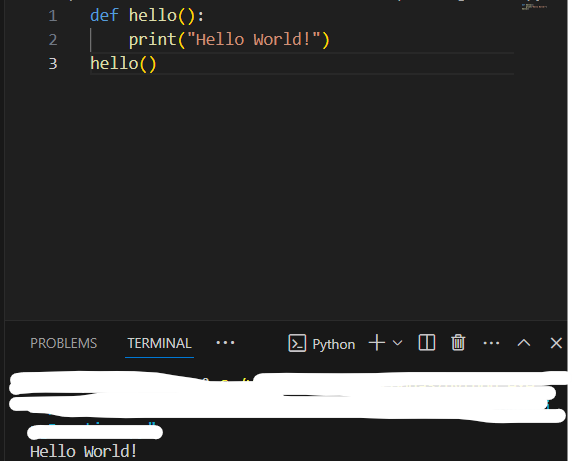Close the terminal panel
The image size is (572, 461).
556,343
